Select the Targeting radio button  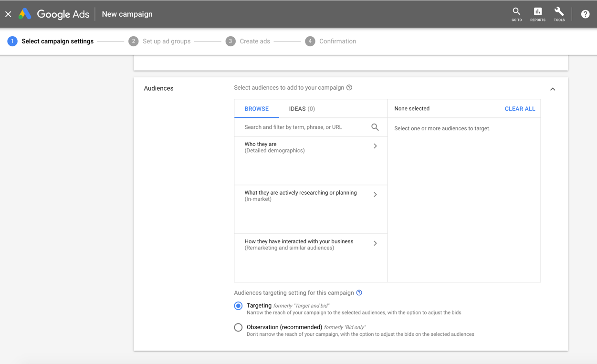pyautogui.click(x=238, y=306)
